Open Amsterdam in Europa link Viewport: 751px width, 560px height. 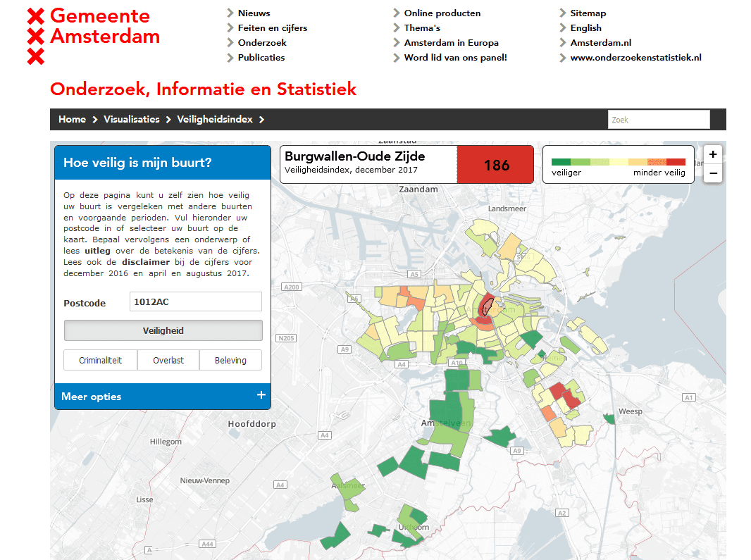(x=451, y=43)
